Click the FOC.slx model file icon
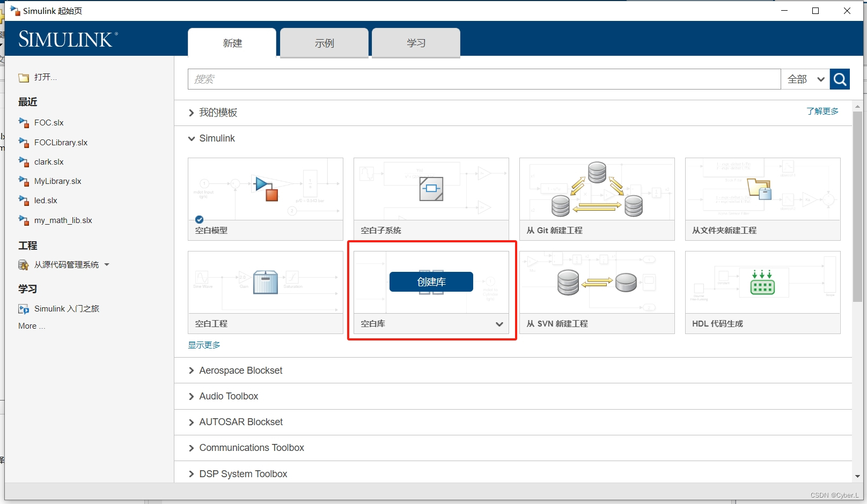867x504 pixels. [x=24, y=123]
